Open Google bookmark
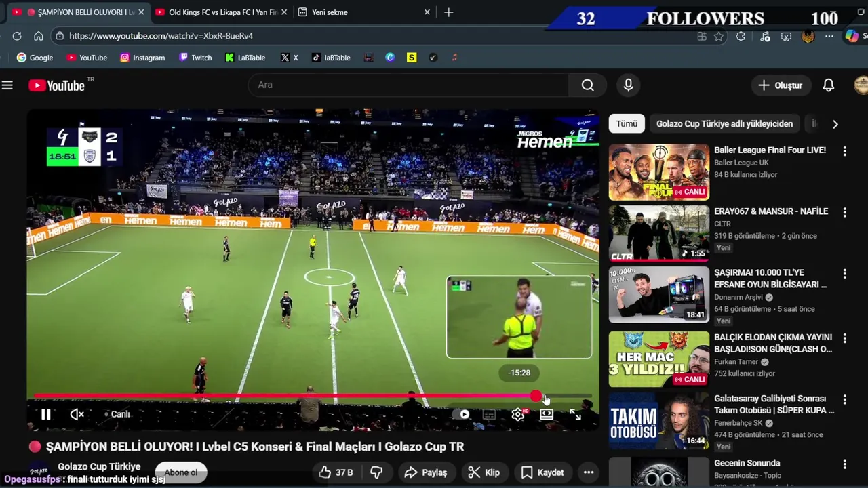Viewport: 868px width, 488px height. [35, 58]
